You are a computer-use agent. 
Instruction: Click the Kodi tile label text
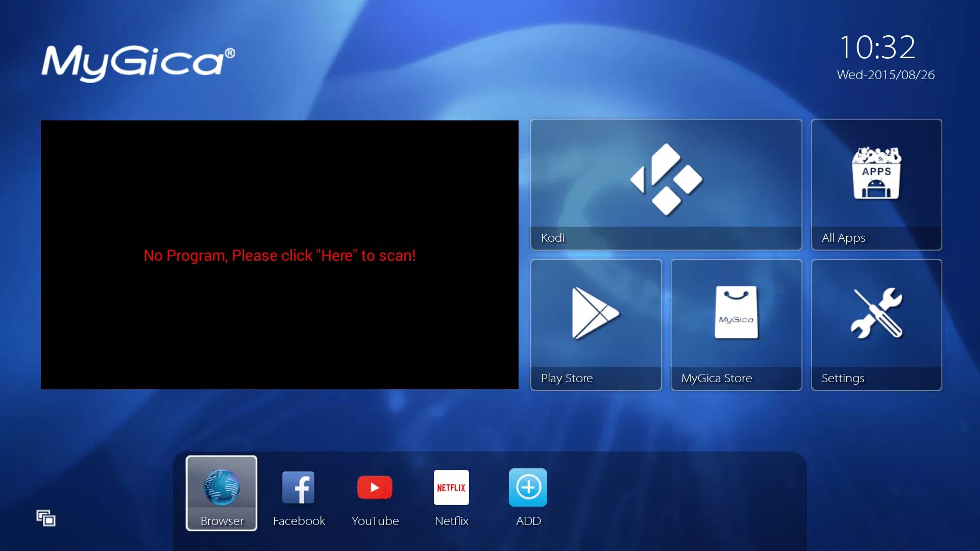[x=553, y=238]
